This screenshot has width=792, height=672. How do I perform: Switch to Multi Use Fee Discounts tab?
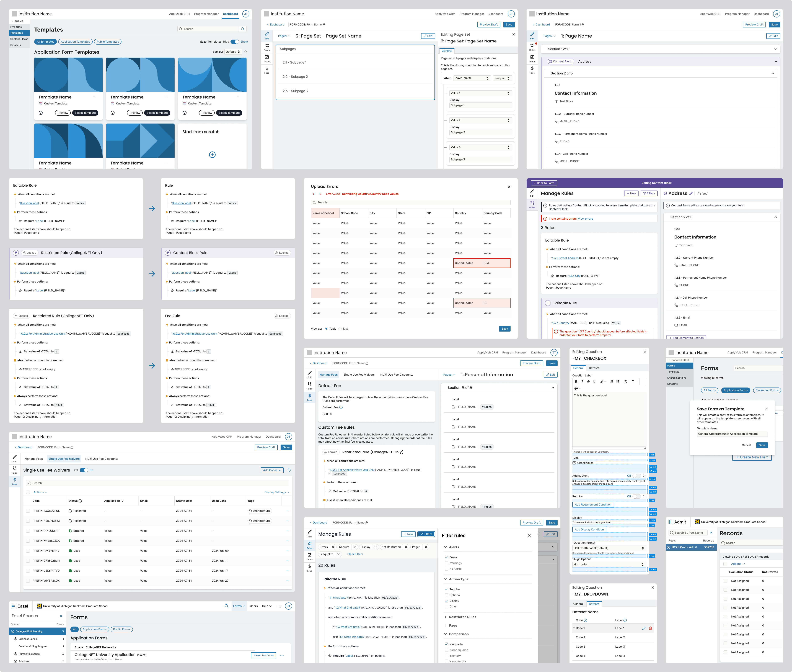(x=396, y=375)
